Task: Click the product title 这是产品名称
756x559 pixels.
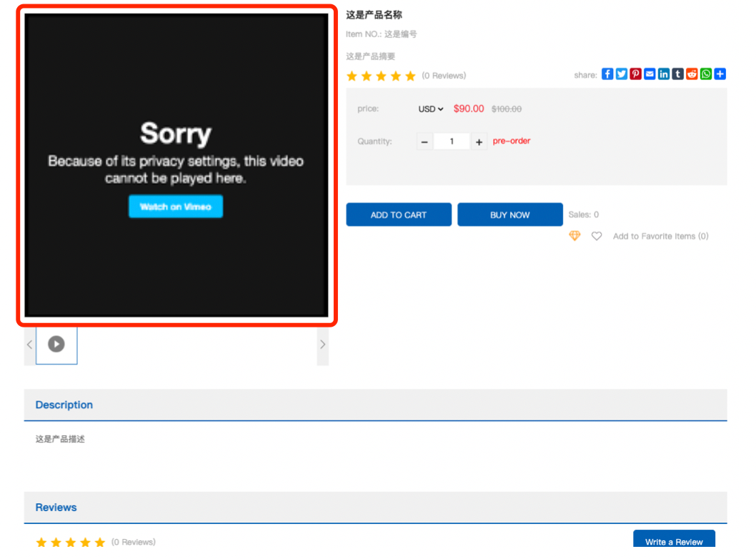Action: coord(374,14)
